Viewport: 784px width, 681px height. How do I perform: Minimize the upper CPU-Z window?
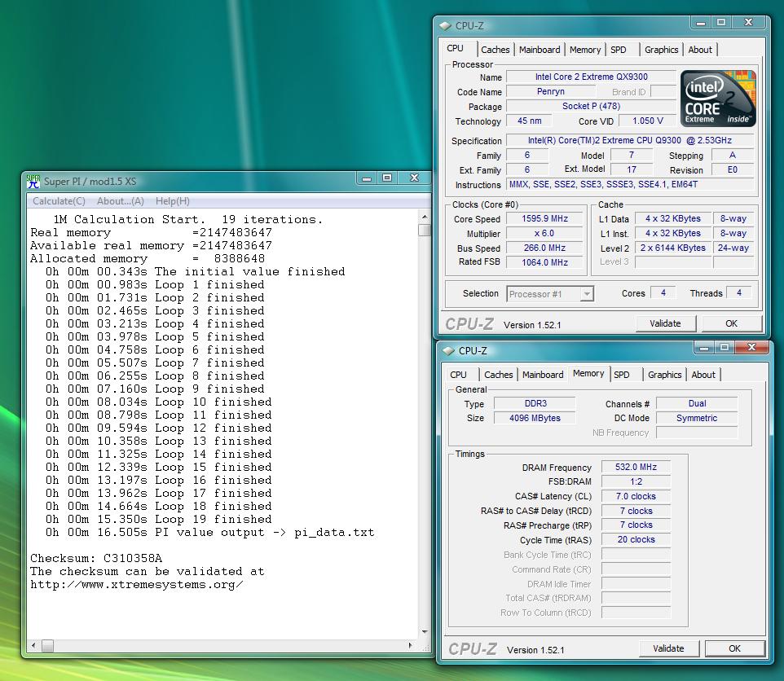[701, 23]
